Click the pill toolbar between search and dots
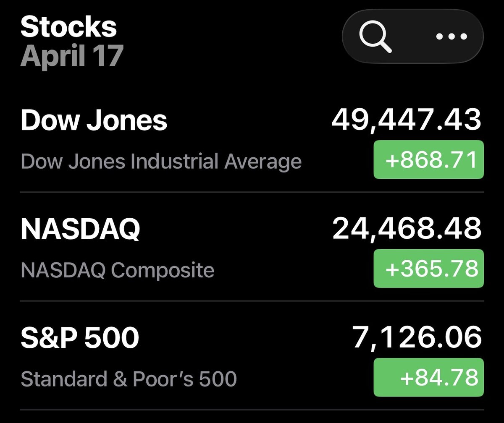 414,37
